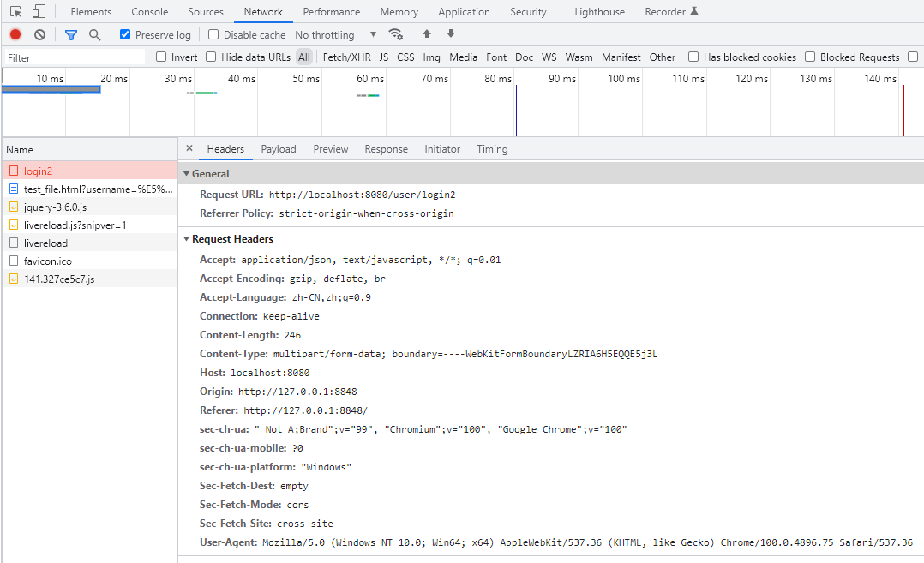Activate the inspect element picker
This screenshot has width=924, height=563.
coord(14,11)
